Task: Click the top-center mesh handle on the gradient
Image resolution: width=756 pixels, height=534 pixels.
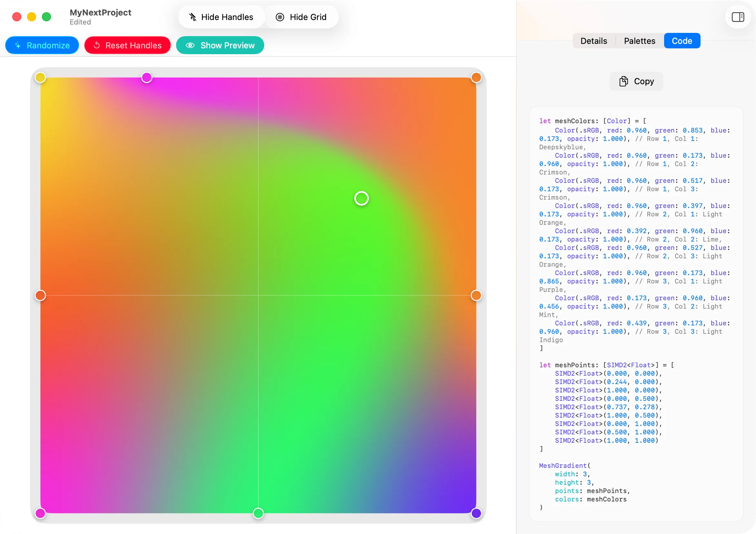Action: click(147, 77)
